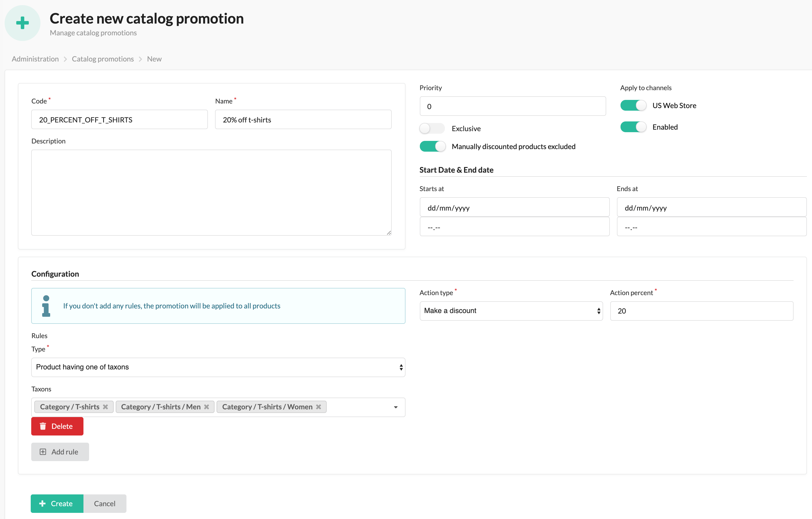Turn off the Enabled switch
This screenshot has height=519, width=812.
point(633,127)
